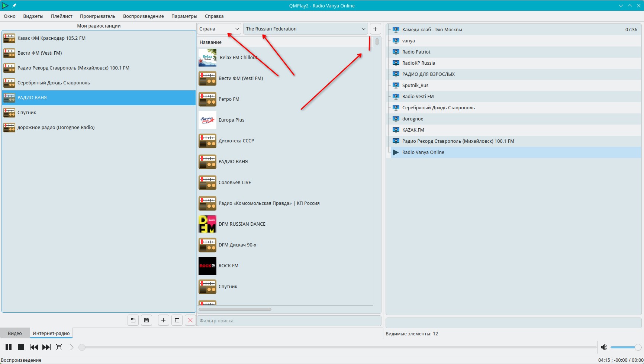Maximize the QMPlay2 window

click(629, 6)
